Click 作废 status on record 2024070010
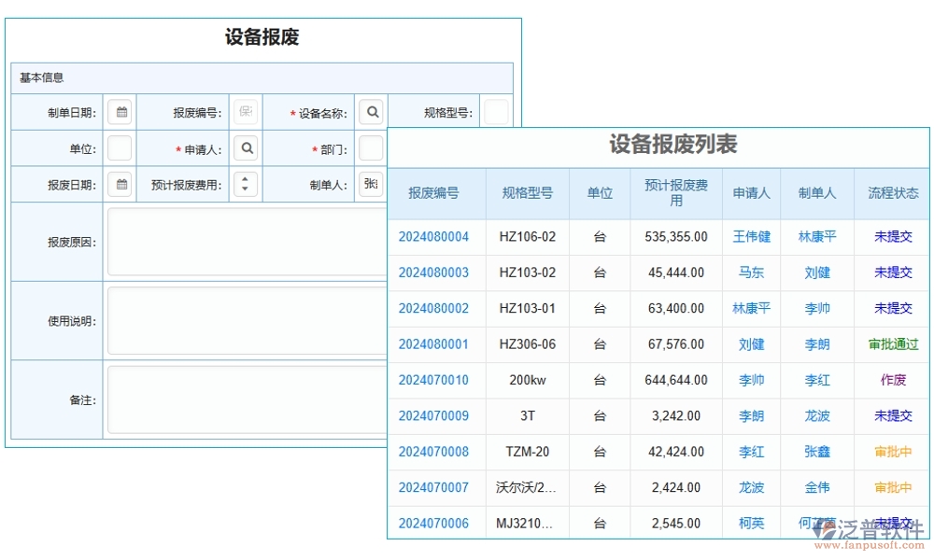The image size is (934, 560). [x=893, y=380]
